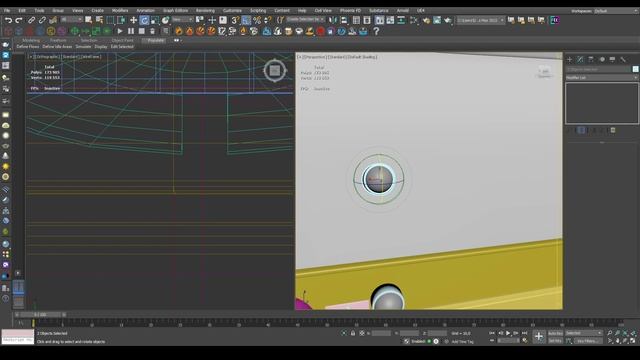Select the Select and Link tool
This screenshot has height=360, width=640.
(x=31, y=20)
